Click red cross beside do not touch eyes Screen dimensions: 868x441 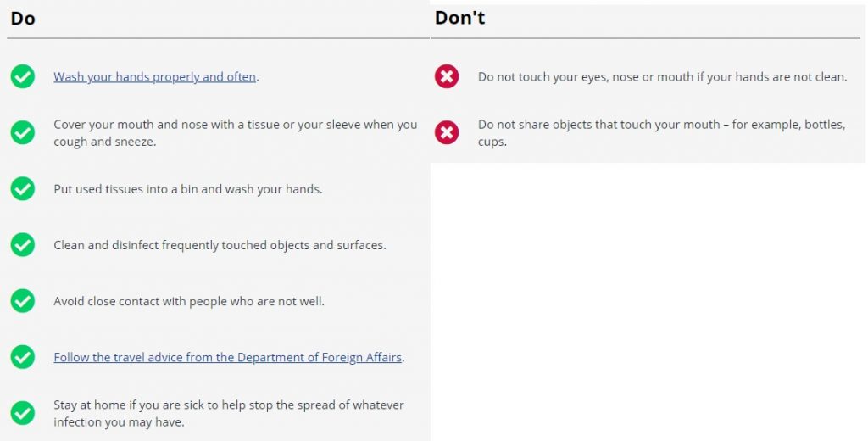click(x=447, y=76)
